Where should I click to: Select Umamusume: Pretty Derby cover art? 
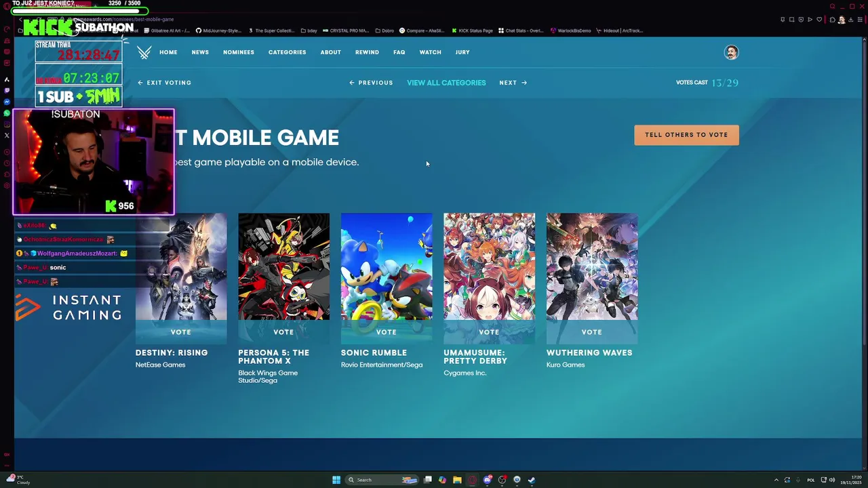pos(489,266)
